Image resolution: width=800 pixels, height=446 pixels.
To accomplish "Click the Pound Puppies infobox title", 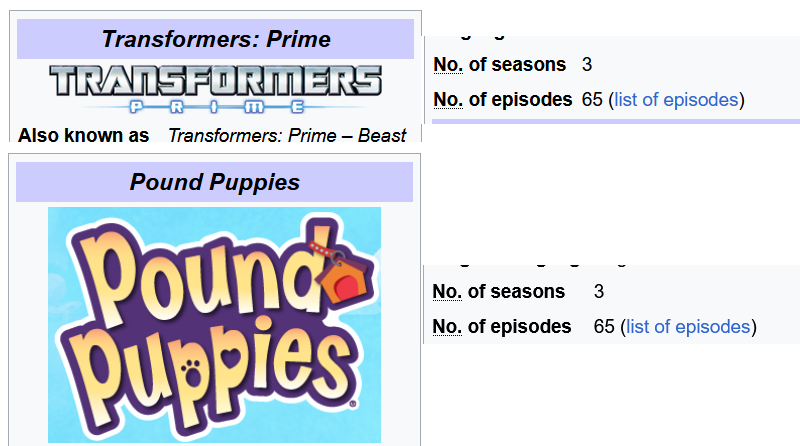I will pos(215,182).
